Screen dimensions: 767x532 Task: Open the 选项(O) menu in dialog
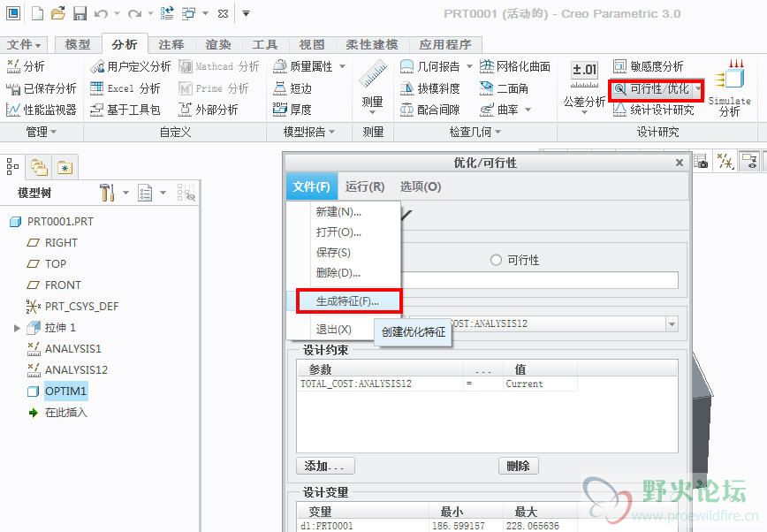pos(421,186)
